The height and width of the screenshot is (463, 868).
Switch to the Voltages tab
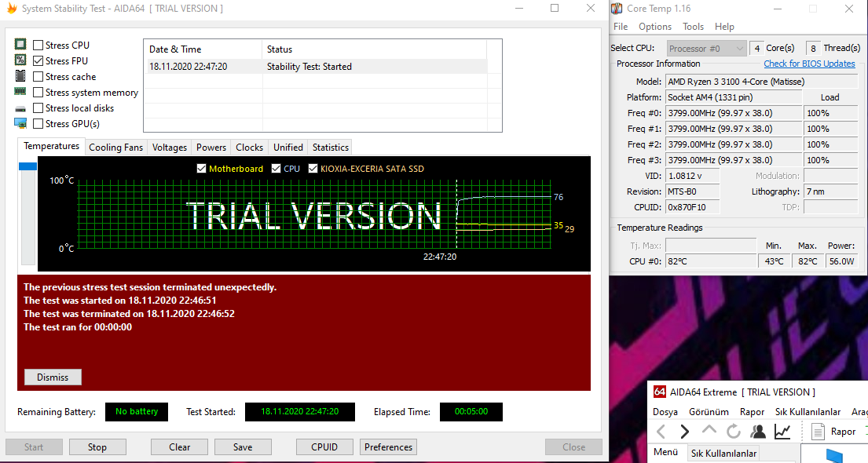(170, 148)
